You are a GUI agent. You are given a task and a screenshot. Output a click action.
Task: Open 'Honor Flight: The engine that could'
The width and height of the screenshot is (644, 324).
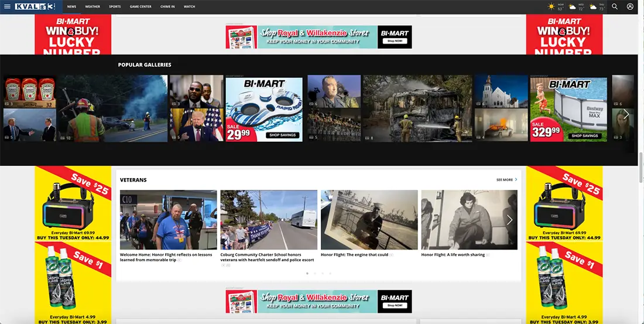pos(354,255)
